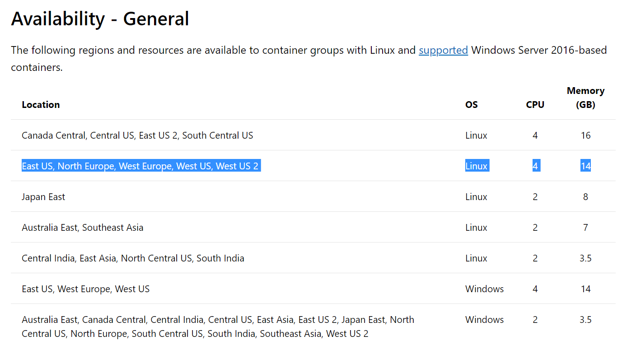Select memory value 14 in Windows row
This screenshot has height=364, width=622.
pos(585,289)
